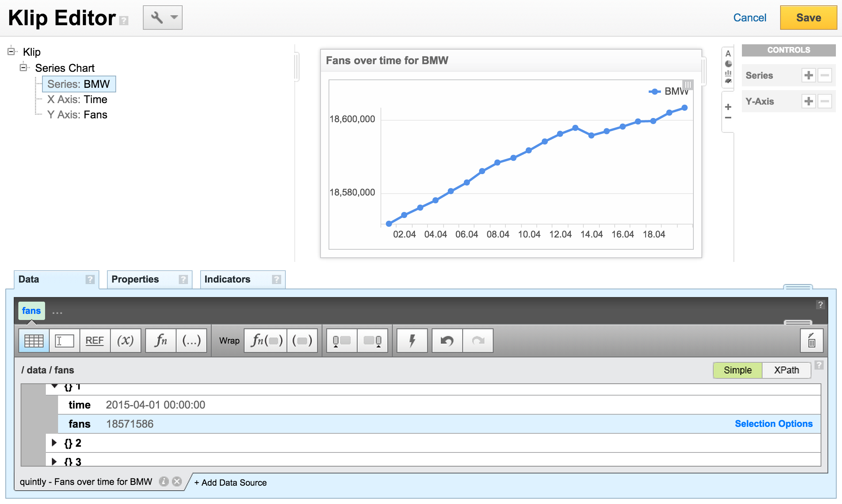Click the fans formula token
The height and width of the screenshot is (504, 842).
click(31, 311)
